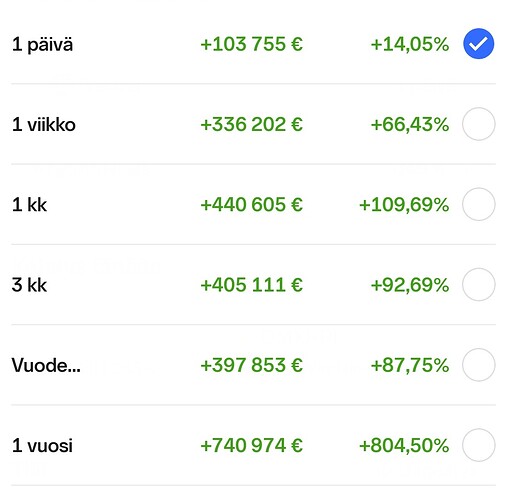Viewport: 507px width, 500px height.
Task: Choose the 1 kk period label
Action: coord(29,205)
